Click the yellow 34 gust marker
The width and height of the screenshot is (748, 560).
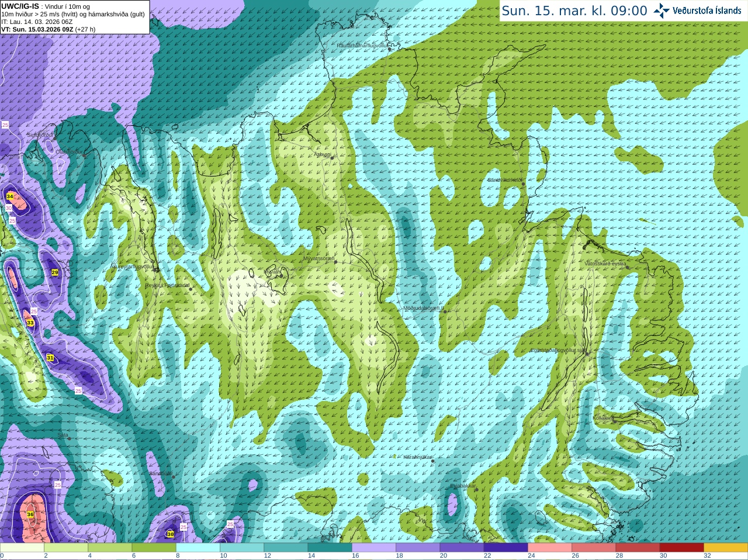[x=10, y=196]
